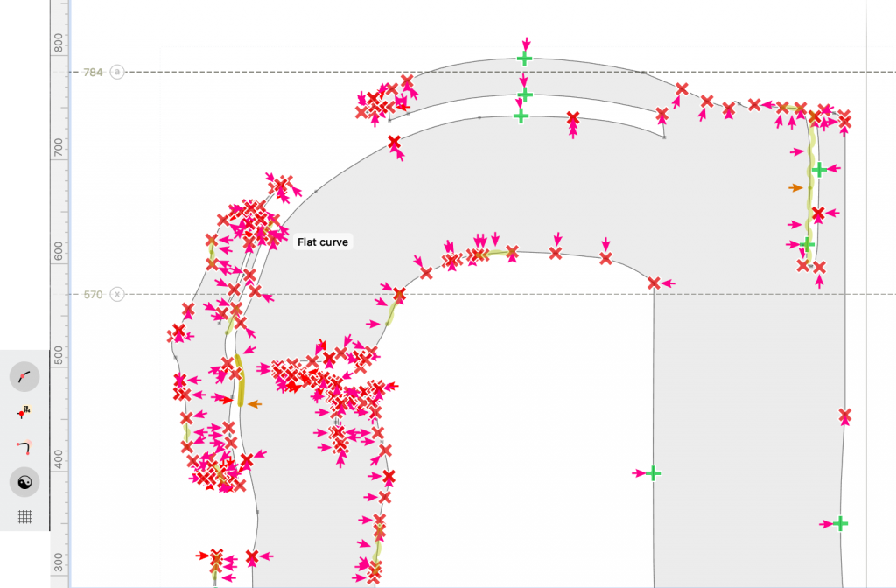Enable the grid icon in sidebar
896x588 pixels.
[24, 515]
